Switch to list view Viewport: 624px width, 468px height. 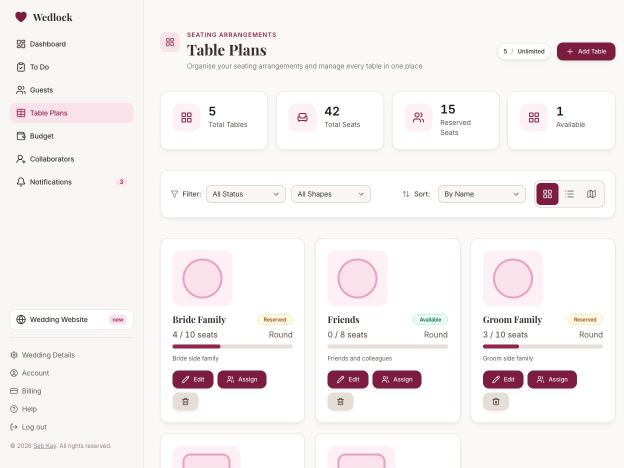pos(569,194)
